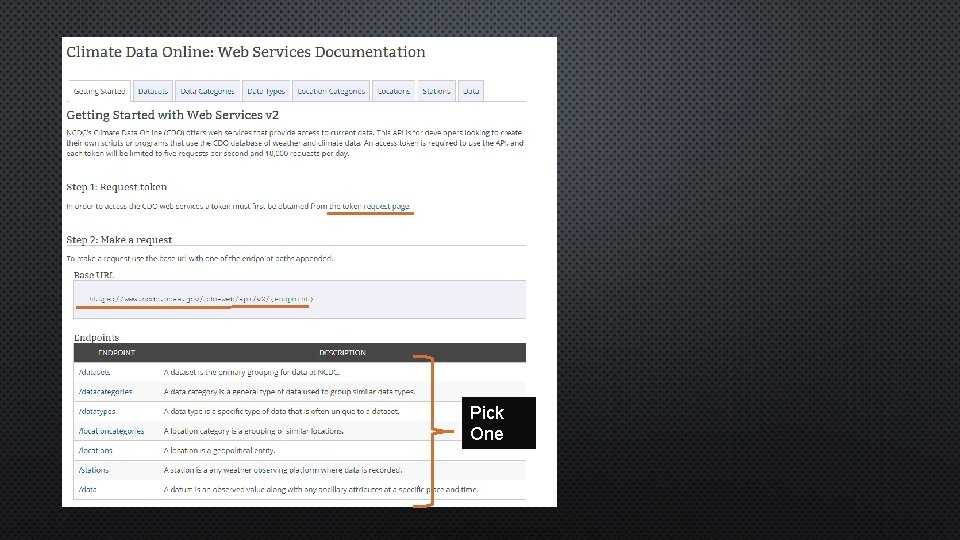Click the data category general type description

pyautogui.click(x=290, y=392)
